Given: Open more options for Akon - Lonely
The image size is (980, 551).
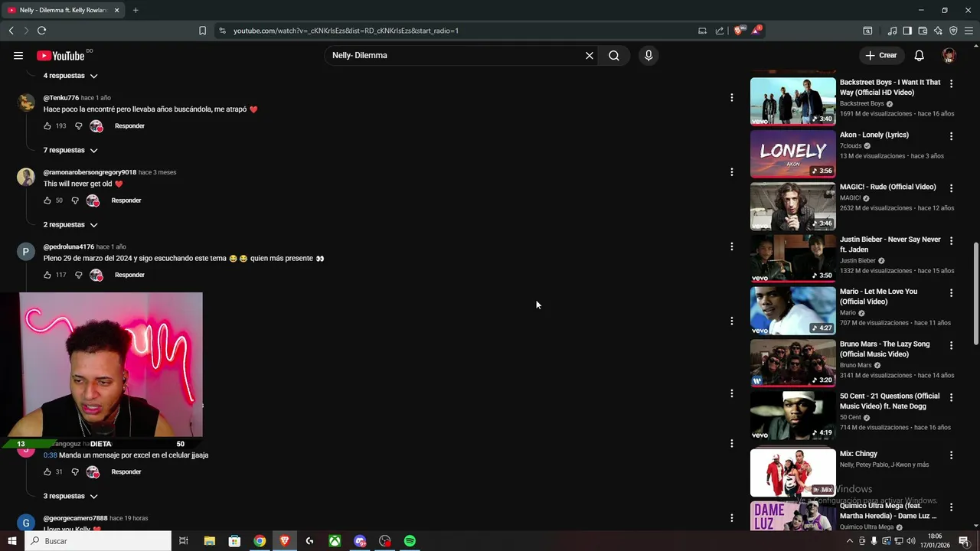Looking at the screenshot, I should pos(952,136).
